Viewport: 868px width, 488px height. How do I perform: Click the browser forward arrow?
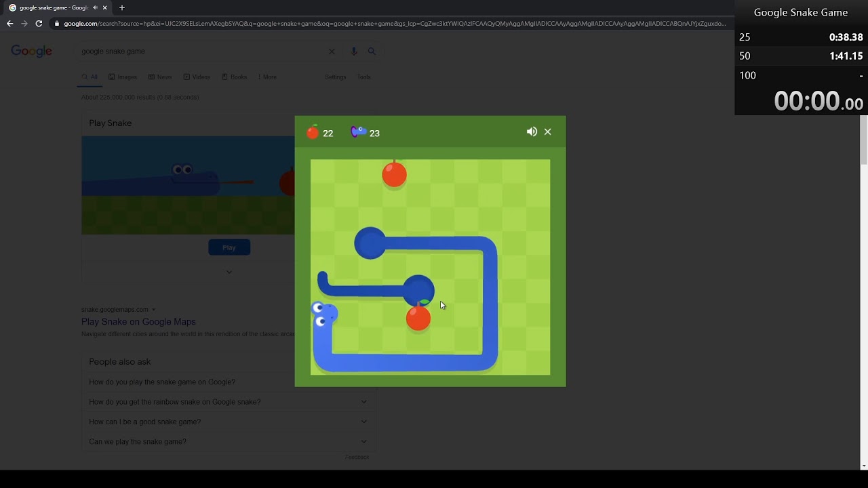pos(24,23)
